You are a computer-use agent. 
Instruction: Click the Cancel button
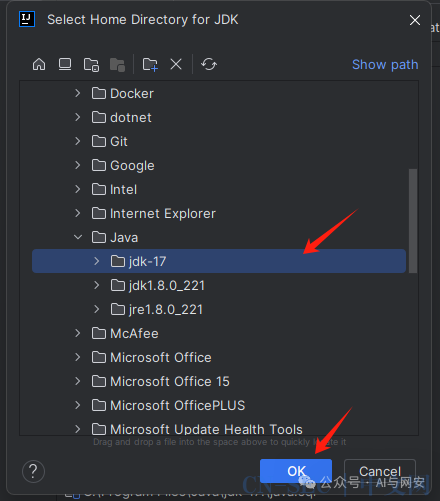[380, 471]
